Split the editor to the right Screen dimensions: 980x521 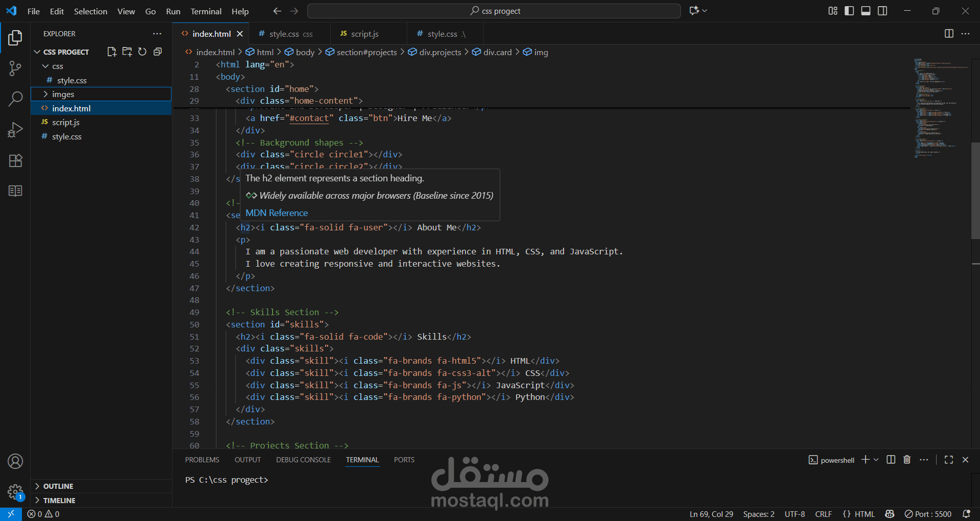point(949,34)
